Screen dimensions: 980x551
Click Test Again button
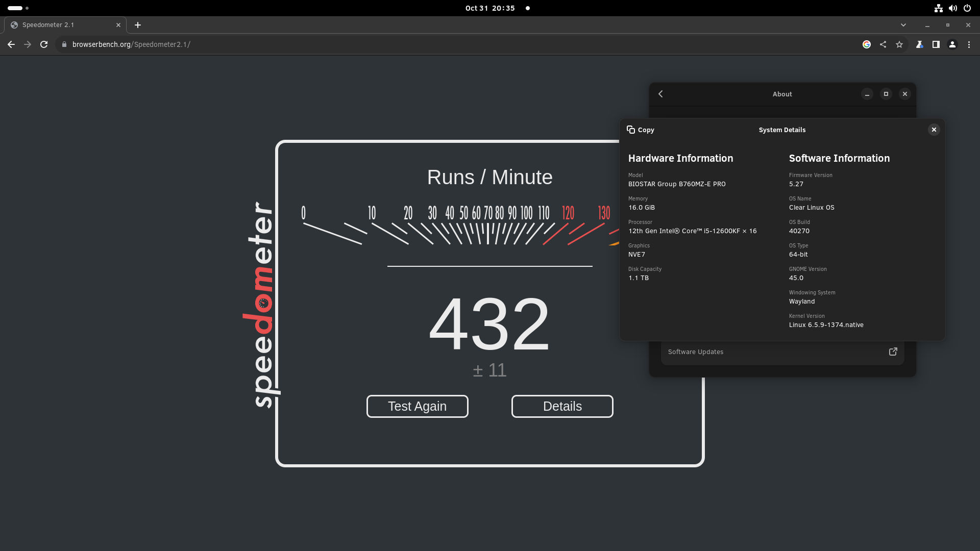click(418, 406)
